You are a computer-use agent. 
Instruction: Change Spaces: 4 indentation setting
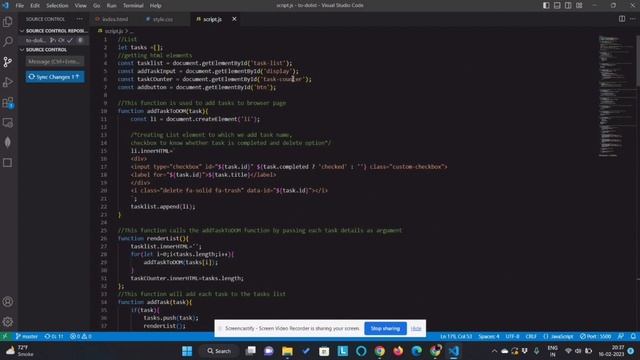489,336
